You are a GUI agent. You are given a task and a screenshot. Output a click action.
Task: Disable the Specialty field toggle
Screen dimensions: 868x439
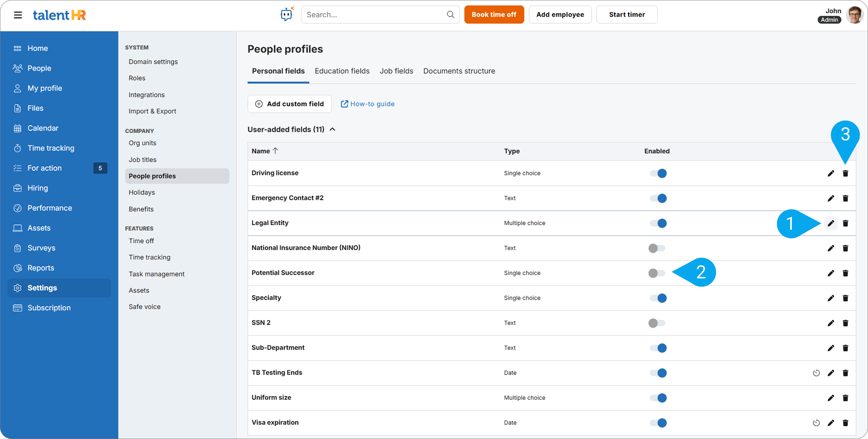[658, 298]
